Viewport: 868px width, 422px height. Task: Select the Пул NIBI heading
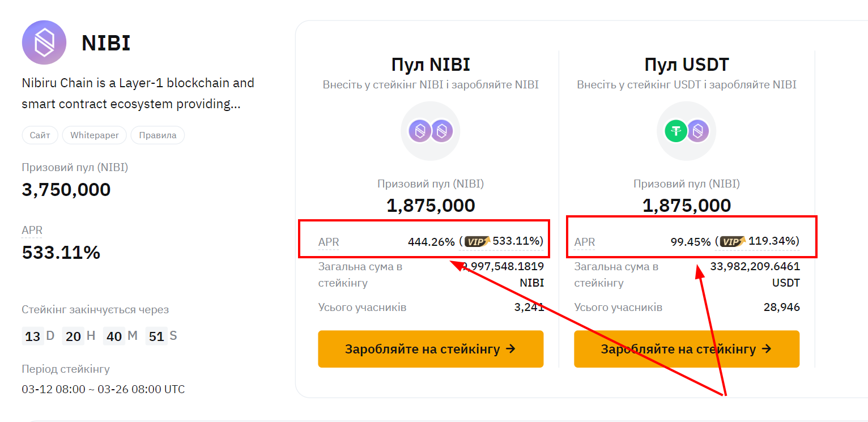pyautogui.click(x=431, y=65)
